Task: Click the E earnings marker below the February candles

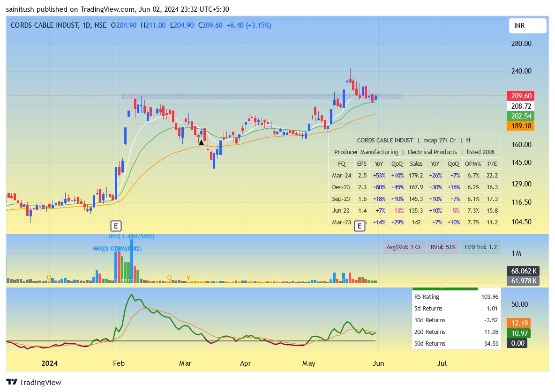Action: click(116, 226)
